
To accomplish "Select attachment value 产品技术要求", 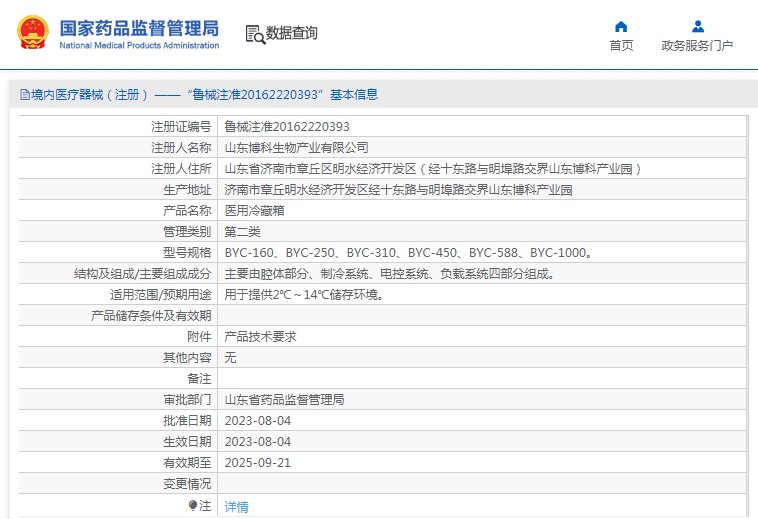I will (x=260, y=337).
